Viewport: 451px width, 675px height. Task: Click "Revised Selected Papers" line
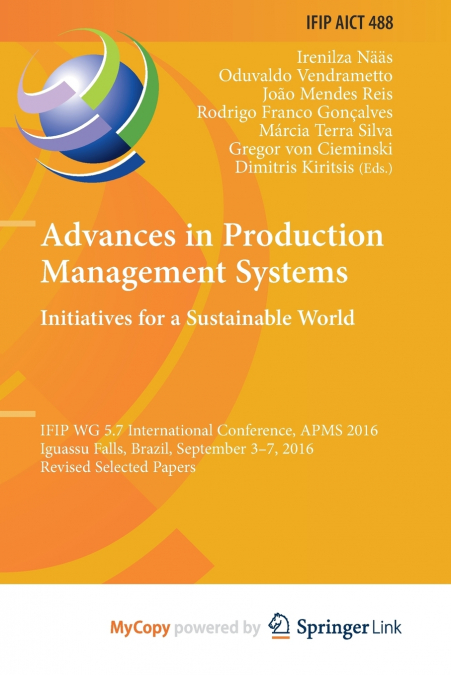pos(118,467)
